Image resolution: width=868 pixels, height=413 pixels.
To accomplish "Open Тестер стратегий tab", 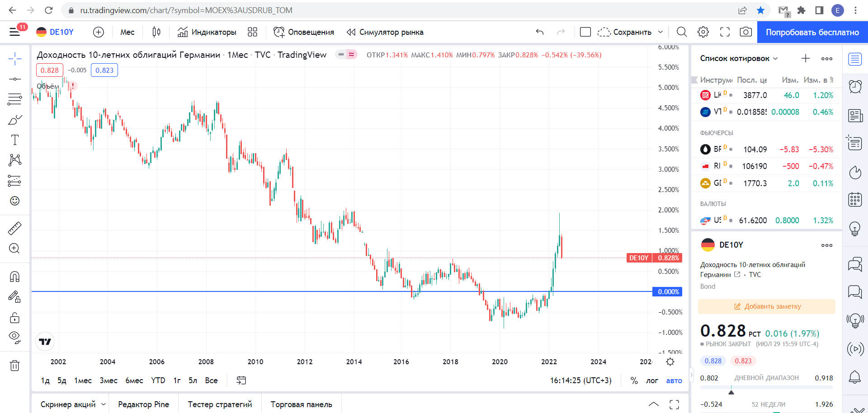I will click(220, 404).
